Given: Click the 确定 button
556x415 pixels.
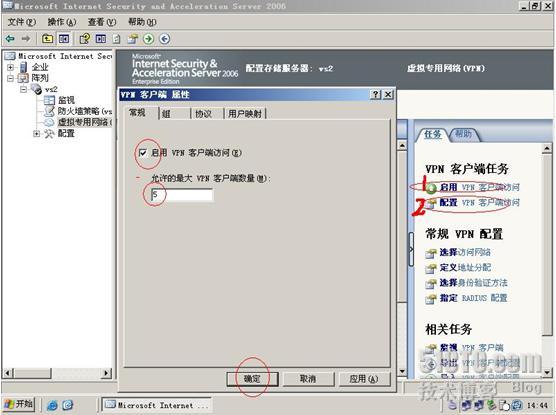Looking at the screenshot, I should pos(252,379).
